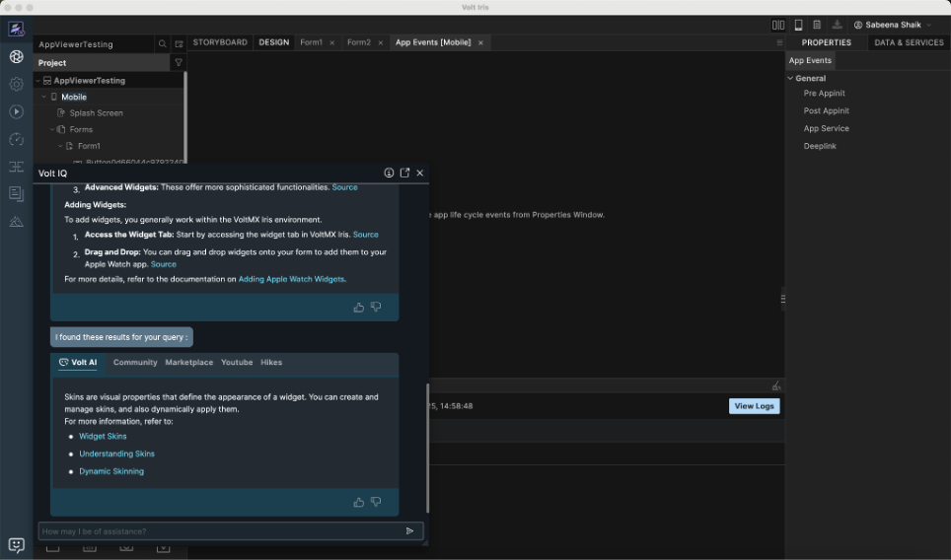Click the project search magnifier icon
Image resolution: width=951 pixels, height=560 pixels.
pos(162,44)
